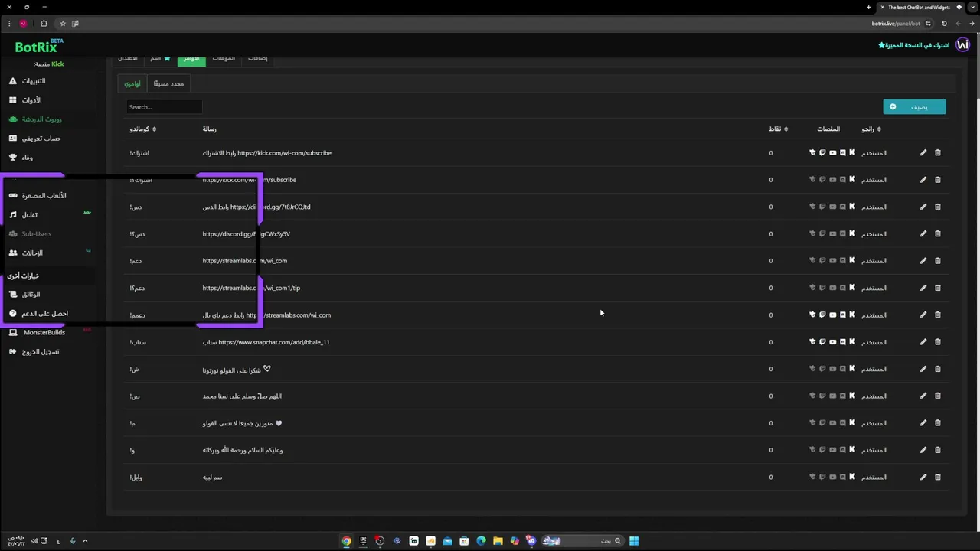This screenshot has height=551, width=980.
Task: Click اشترك في النسخة المميزة premium link
Action: coord(914,45)
